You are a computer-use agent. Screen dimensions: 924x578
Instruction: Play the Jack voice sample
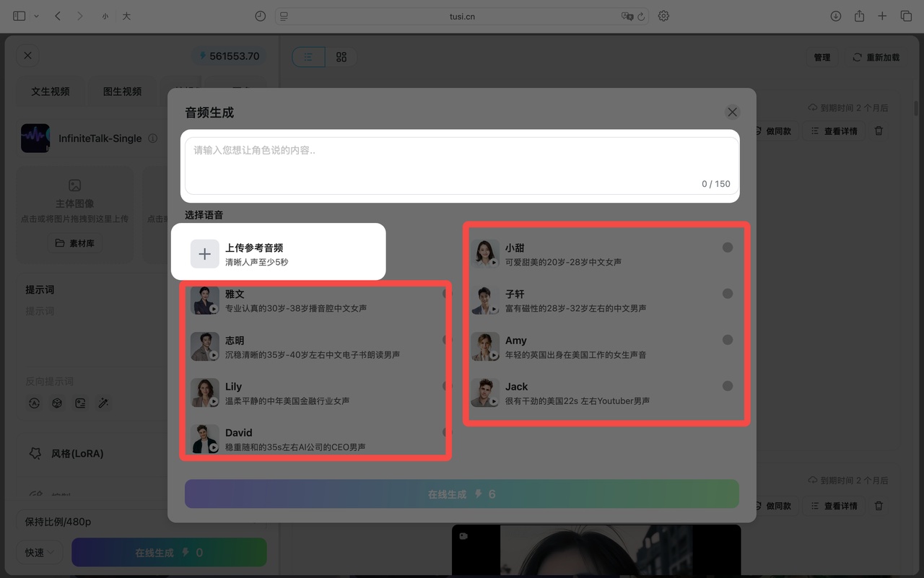(x=494, y=402)
